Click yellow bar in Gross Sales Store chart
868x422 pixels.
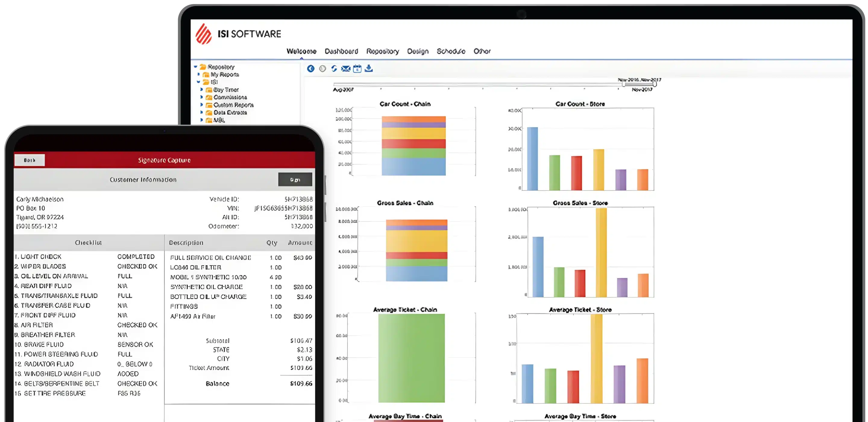[601, 253]
